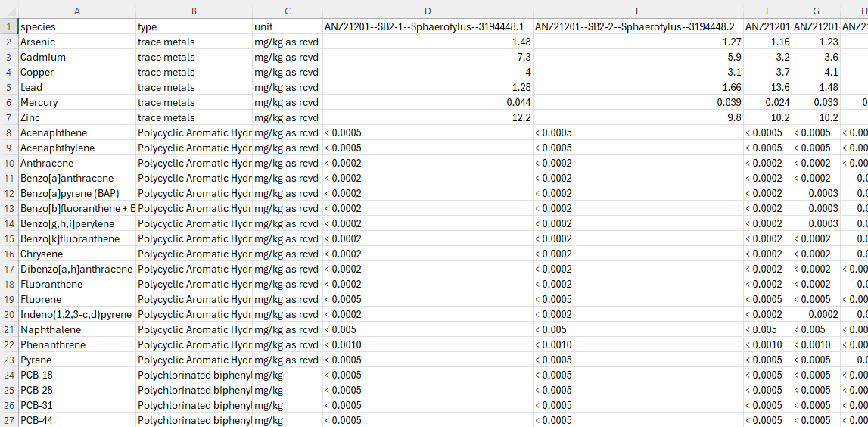Image resolution: width=868 pixels, height=427 pixels.
Task: Click Naphthalene '< 0.005' in column D
Action: pyautogui.click(x=428, y=329)
